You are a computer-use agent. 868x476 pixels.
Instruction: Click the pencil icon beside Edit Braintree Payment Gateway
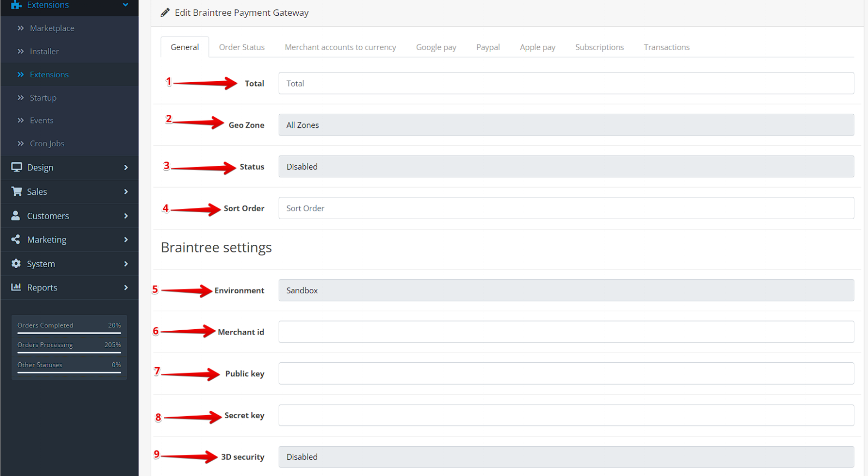(165, 13)
